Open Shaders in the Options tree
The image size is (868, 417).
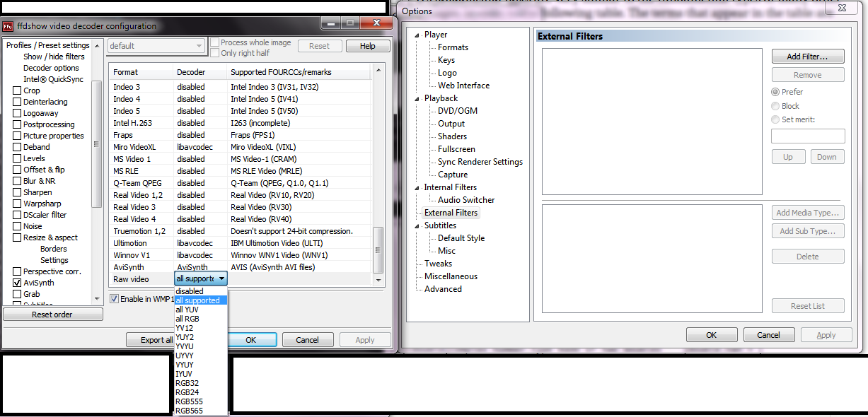pyautogui.click(x=452, y=136)
